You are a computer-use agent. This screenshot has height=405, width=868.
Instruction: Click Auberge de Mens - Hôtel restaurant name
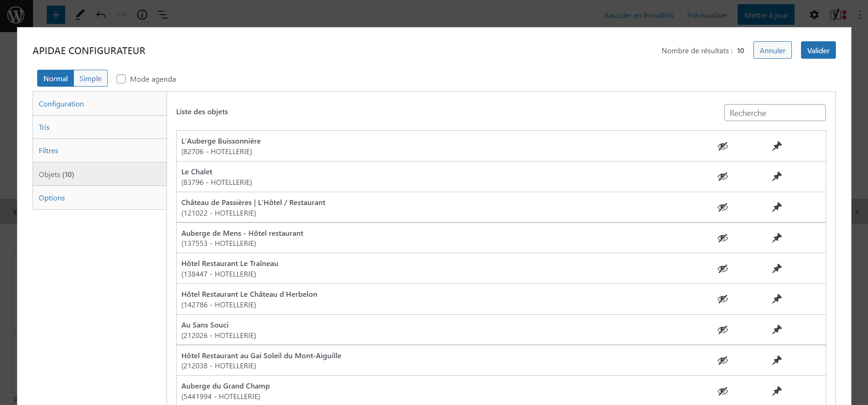pos(242,233)
